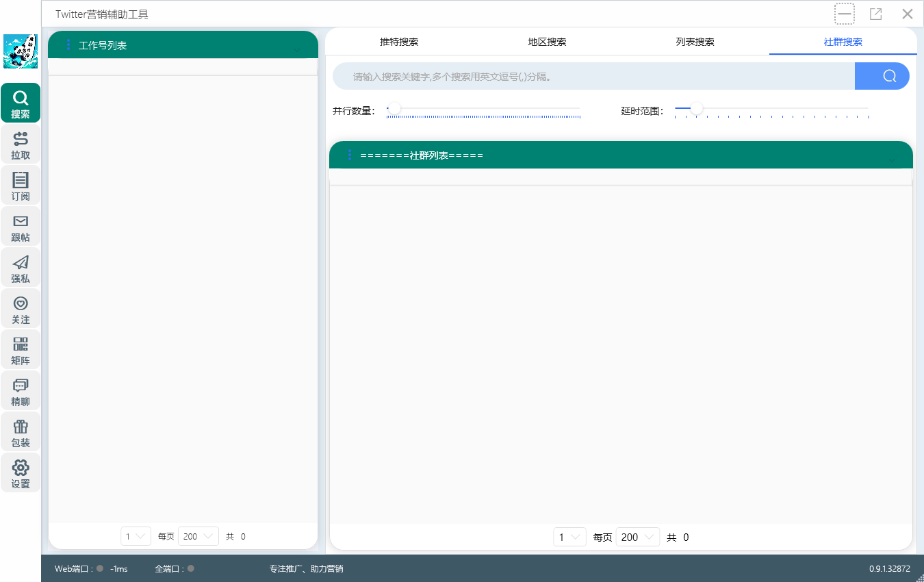This screenshot has width=924, height=582.
Task: Click the 并行数量 slider handle
Action: point(394,108)
